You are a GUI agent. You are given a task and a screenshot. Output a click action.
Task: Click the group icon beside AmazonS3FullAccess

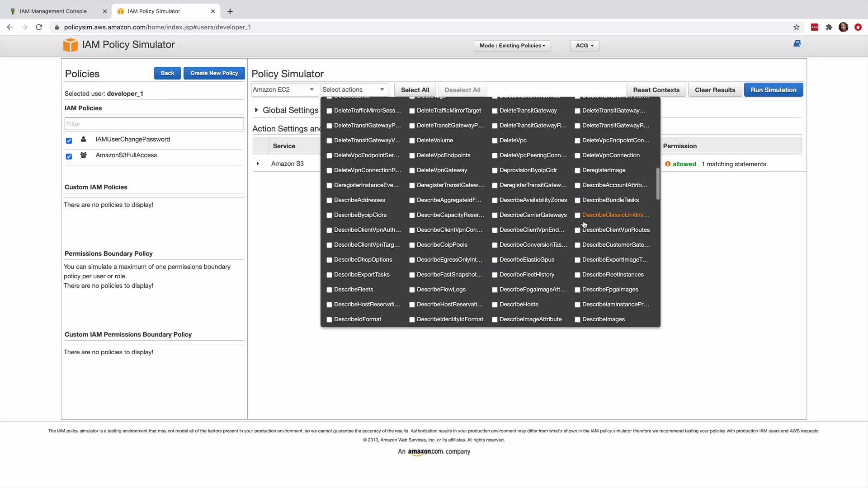point(84,155)
